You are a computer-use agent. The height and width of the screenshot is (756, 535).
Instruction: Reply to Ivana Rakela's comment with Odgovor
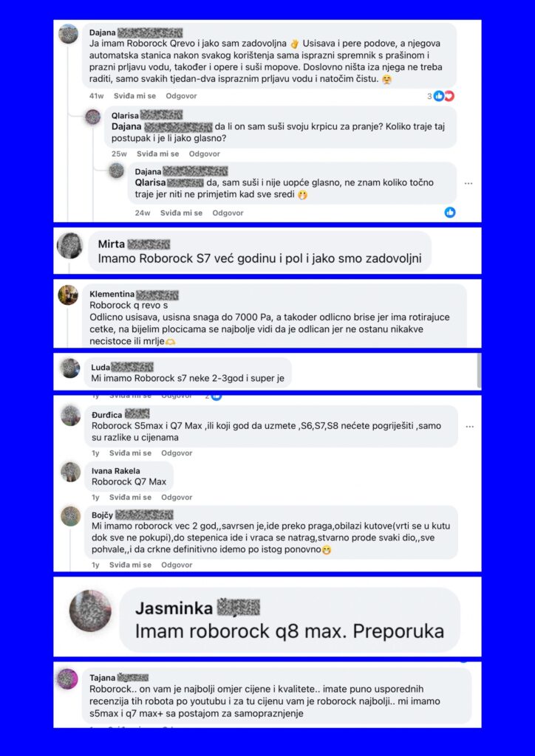177,497
